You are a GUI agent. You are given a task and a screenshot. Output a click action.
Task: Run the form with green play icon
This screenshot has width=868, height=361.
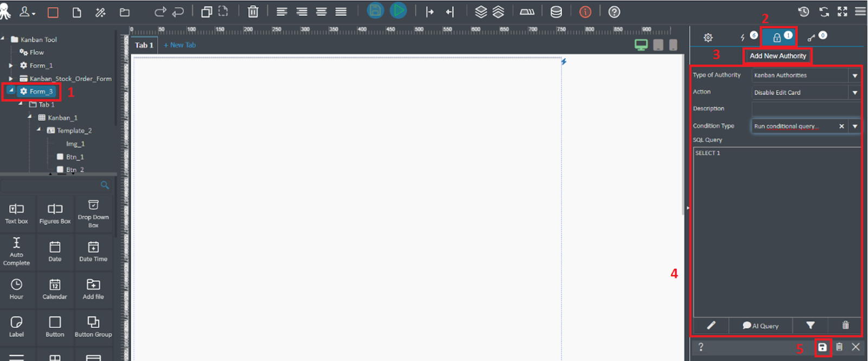(x=399, y=11)
